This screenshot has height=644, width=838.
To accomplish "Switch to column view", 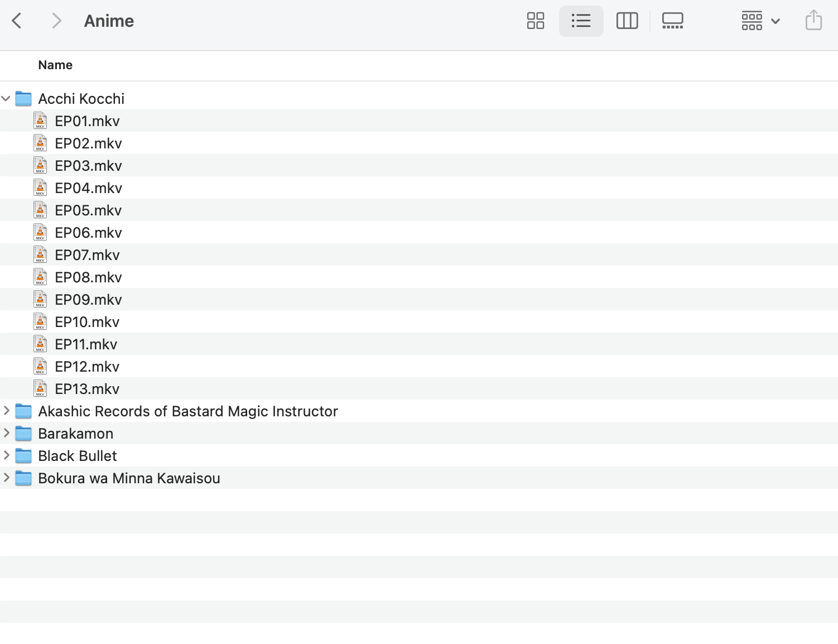I will [627, 21].
